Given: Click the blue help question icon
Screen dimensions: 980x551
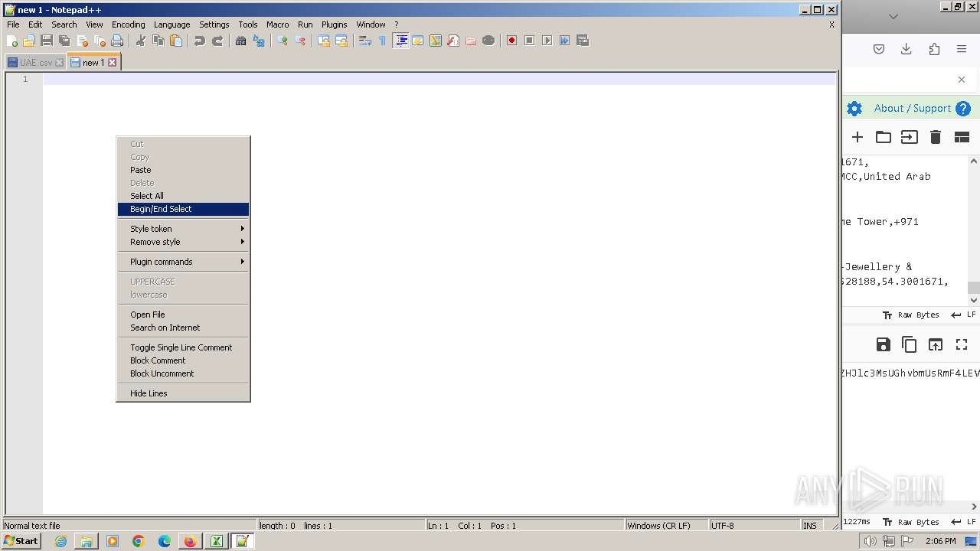Looking at the screenshot, I should pos(963,109).
